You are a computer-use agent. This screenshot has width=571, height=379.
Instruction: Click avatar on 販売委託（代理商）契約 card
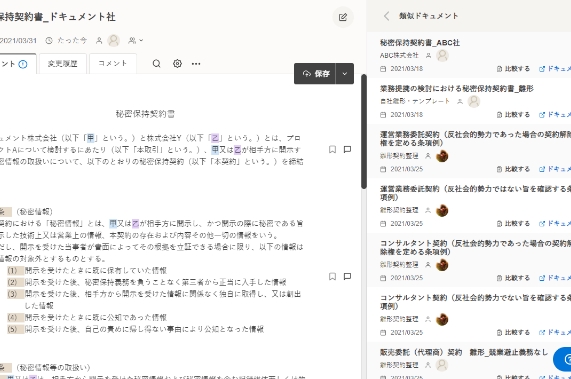[x=442, y=365]
